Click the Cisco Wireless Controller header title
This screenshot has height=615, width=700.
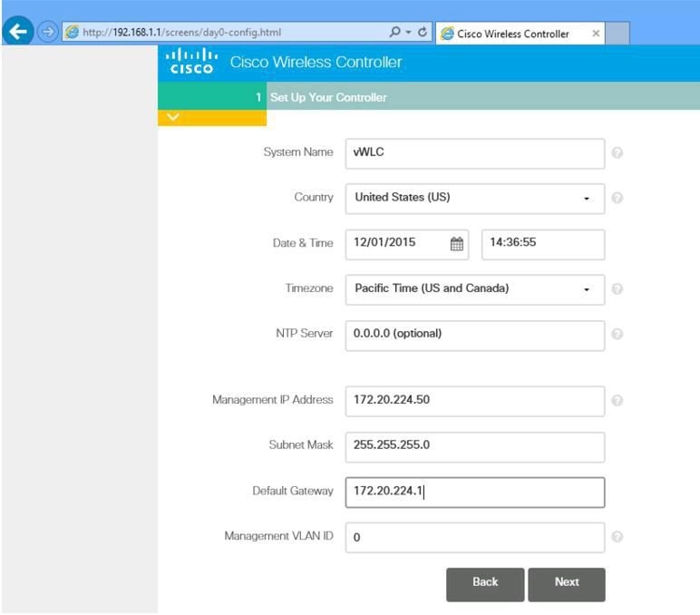point(316,62)
